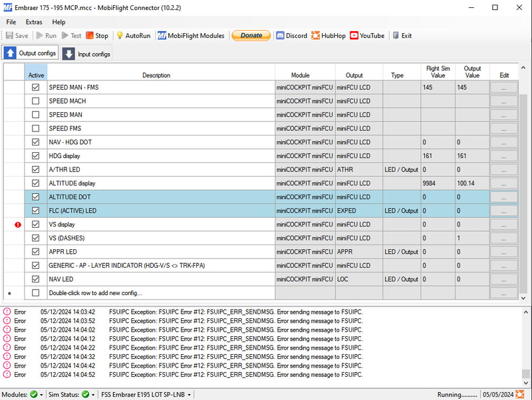Open the Discord link icon

coord(281,36)
